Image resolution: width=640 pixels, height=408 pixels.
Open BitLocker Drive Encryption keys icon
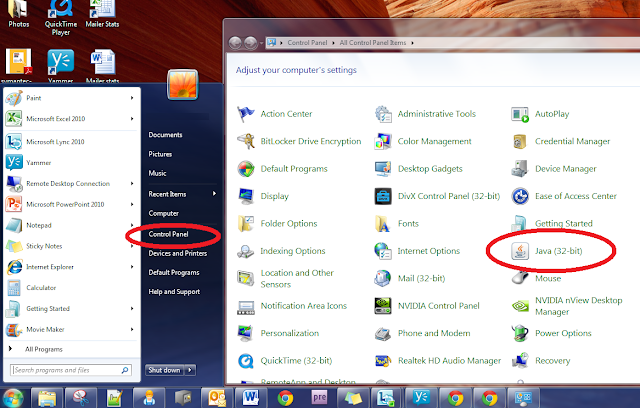pyautogui.click(x=246, y=141)
